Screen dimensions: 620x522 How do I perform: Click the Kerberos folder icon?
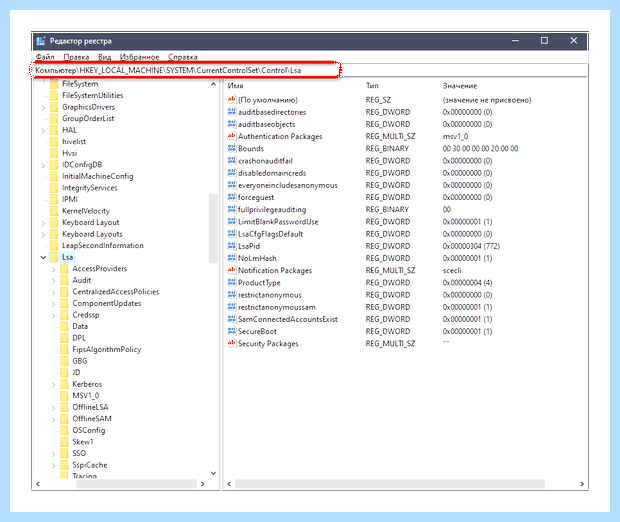point(64,384)
